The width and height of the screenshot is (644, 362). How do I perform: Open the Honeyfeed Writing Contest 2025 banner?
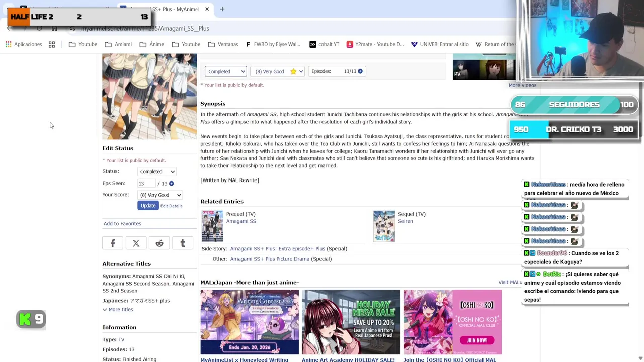250,322
